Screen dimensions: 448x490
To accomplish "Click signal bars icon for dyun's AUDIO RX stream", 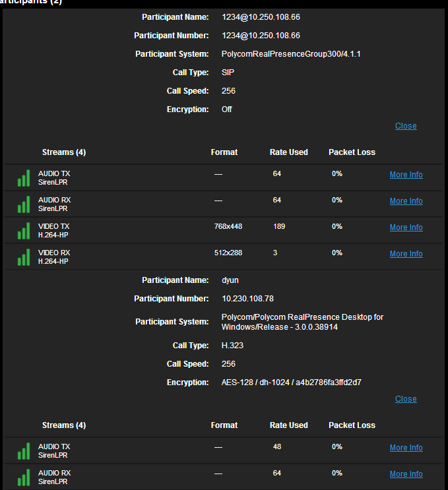I will click(x=24, y=477).
